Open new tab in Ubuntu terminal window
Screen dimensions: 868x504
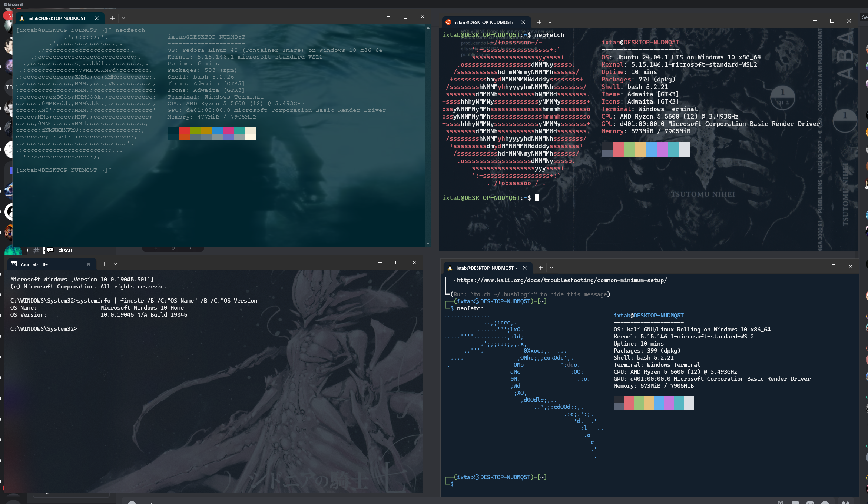[539, 22]
